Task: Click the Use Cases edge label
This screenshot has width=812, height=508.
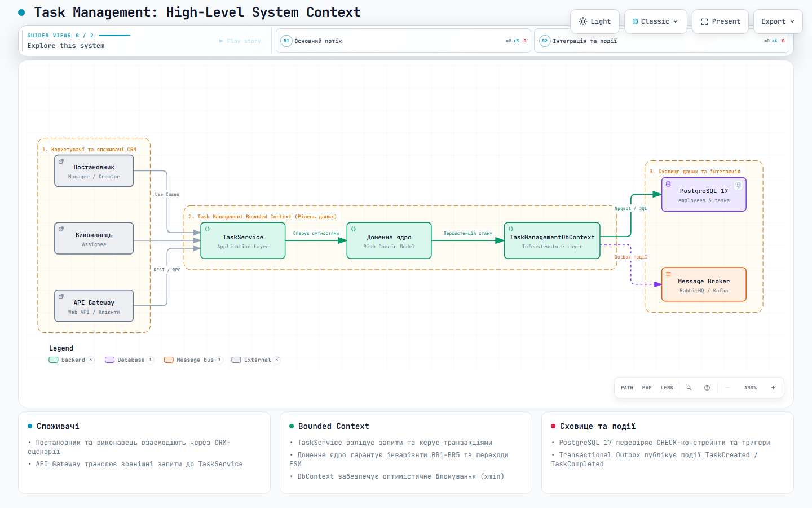Action: (167, 194)
